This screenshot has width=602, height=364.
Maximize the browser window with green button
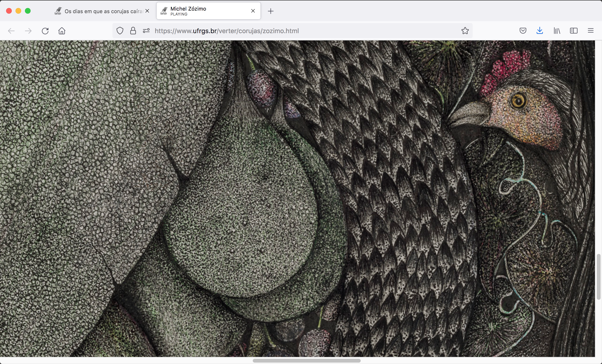pos(28,11)
